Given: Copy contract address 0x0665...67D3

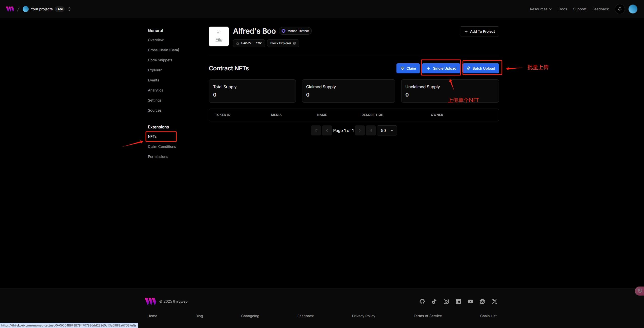Looking at the screenshot, I should [x=249, y=43].
